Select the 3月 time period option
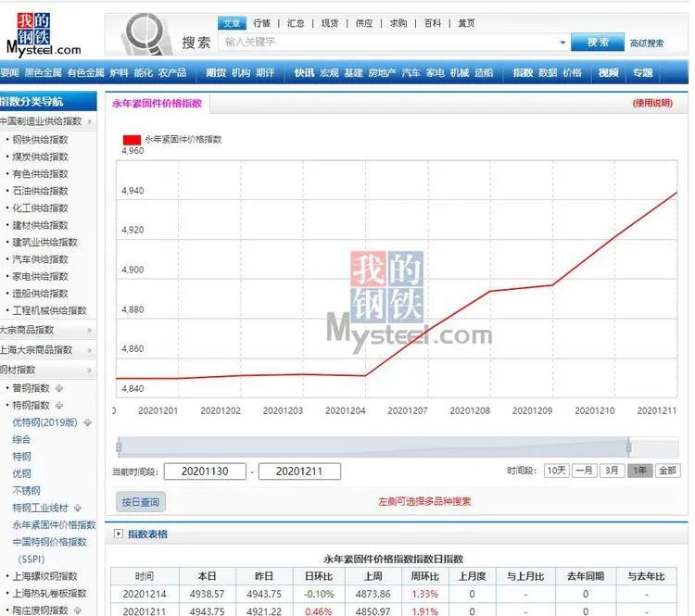Viewport: 695px width, 616px height. coord(612,471)
